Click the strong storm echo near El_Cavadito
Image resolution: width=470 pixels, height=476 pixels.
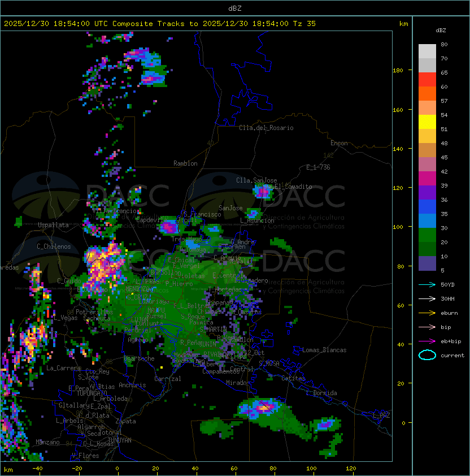(x=262, y=191)
